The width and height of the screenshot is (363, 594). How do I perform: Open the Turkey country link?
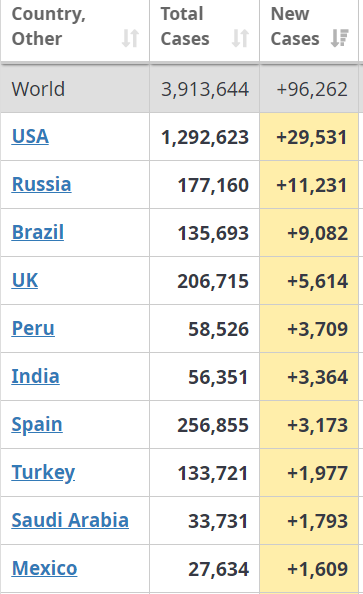click(x=43, y=473)
